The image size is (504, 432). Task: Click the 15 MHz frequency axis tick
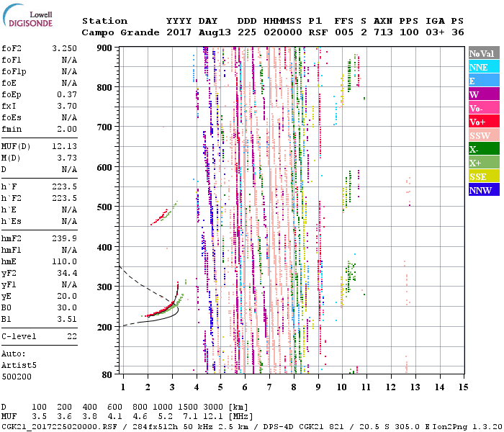463,387
